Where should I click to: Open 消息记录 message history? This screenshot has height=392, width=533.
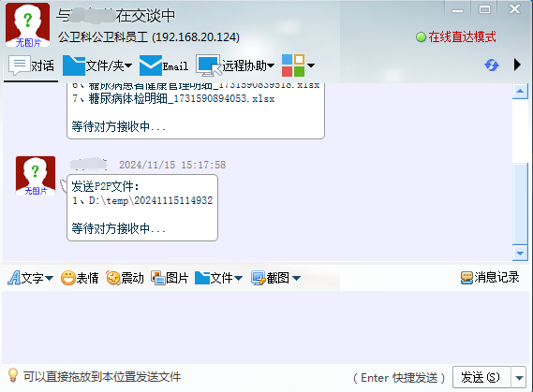point(490,277)
